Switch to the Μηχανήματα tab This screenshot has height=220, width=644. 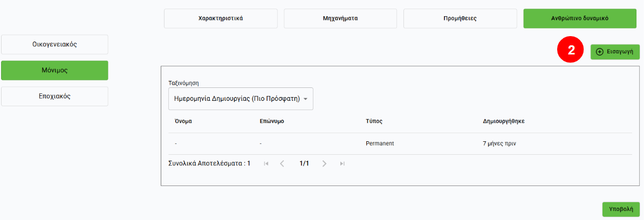click(x=340, y=18)
